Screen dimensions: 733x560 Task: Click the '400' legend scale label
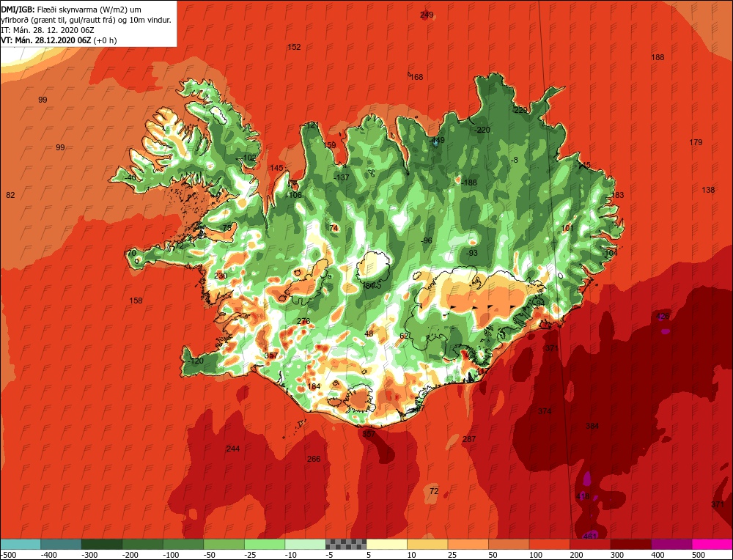(x=658, y=555)
